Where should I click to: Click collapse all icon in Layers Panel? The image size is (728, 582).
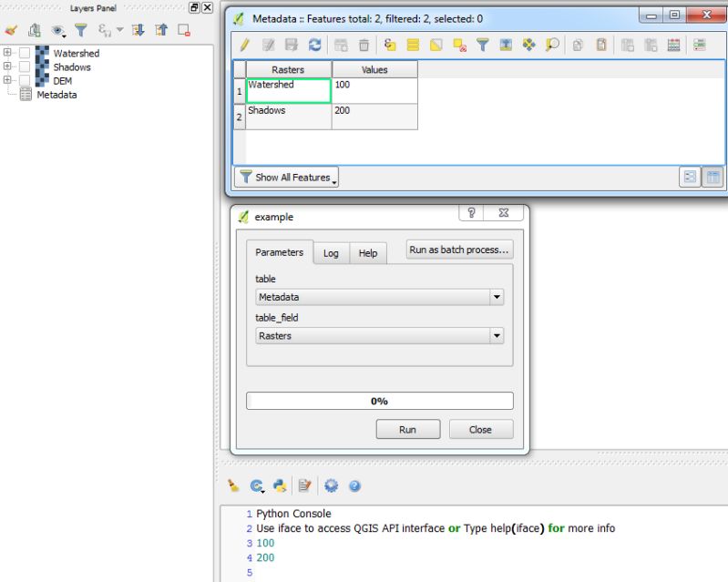click(161, 31)
